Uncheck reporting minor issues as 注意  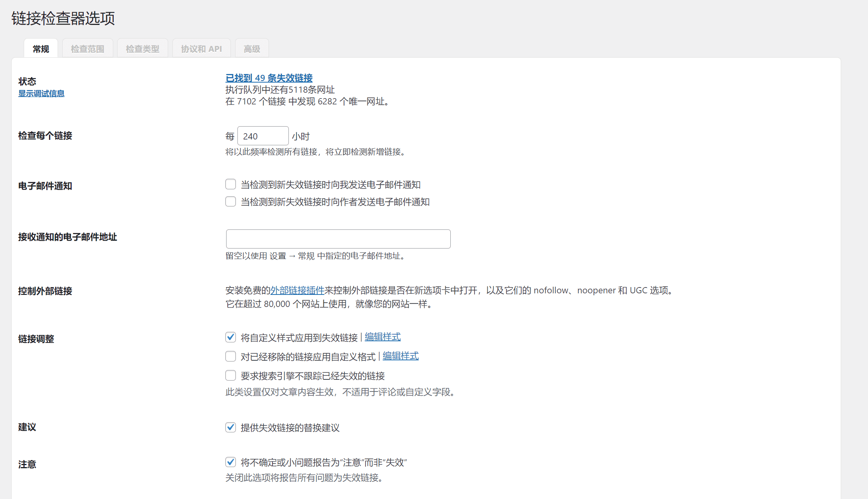pyautogui.click(x=230, y=462)
